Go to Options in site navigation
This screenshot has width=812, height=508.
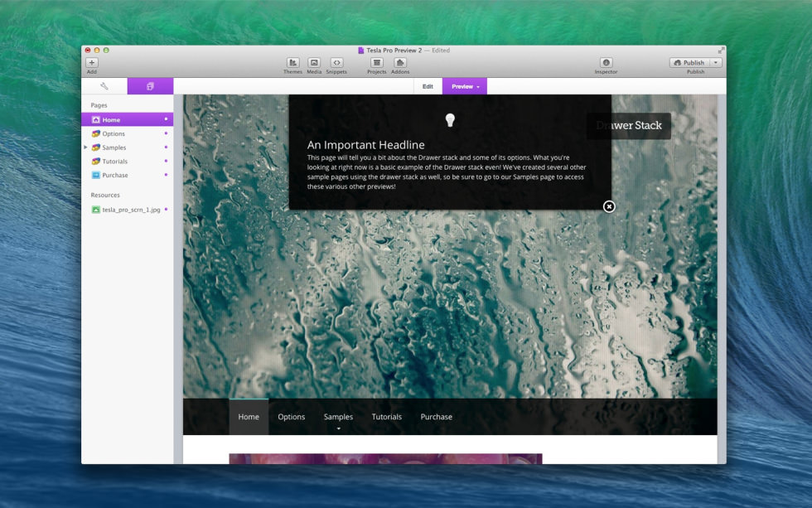[x=291, y=417]
